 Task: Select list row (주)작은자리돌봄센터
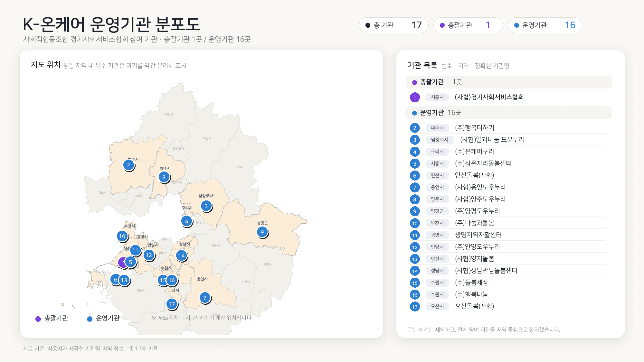(507, 163)
